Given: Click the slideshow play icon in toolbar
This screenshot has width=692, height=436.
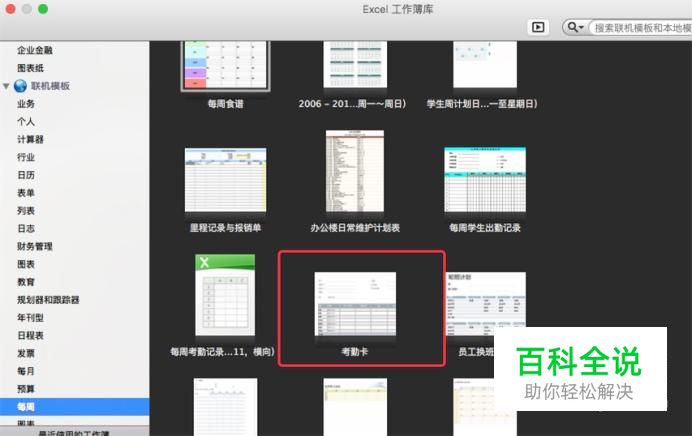Looking at the screenshot, I should point(538,27).
